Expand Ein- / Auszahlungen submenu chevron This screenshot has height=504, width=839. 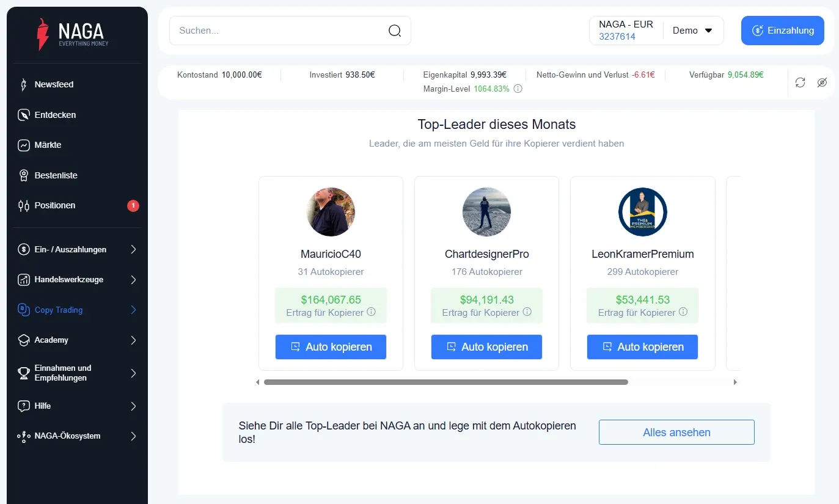point(134,249)
